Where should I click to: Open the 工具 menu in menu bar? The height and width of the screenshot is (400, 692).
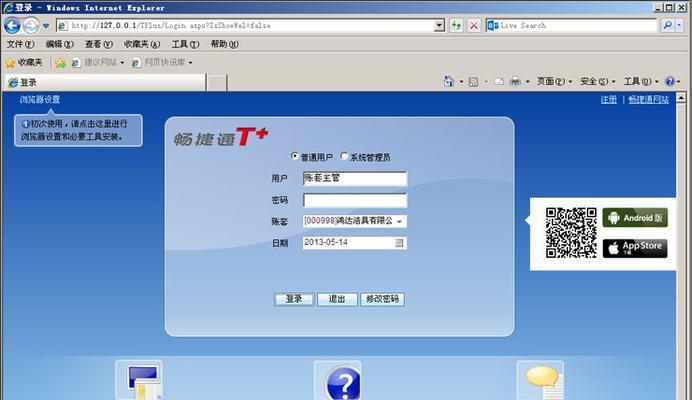point(185,44)
